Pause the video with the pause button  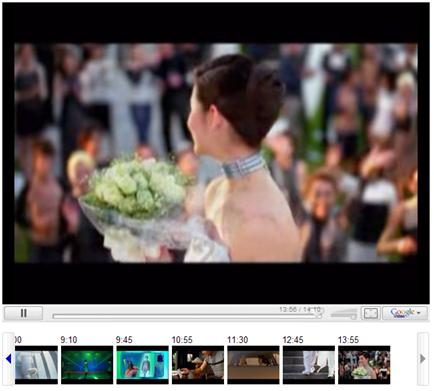(x=23, y=313)
